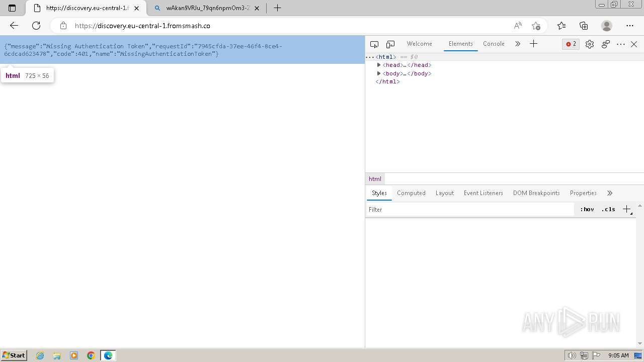Viewport: 644px width, 362px height.
Task: Customize and control DevTools menu
Action: (621, 44)
